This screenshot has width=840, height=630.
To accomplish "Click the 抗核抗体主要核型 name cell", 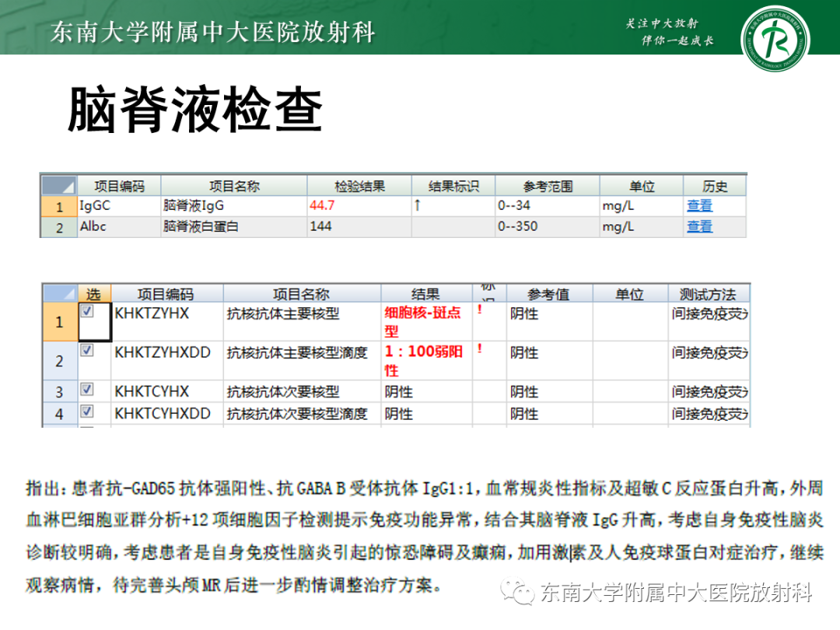I will (302, 321).
